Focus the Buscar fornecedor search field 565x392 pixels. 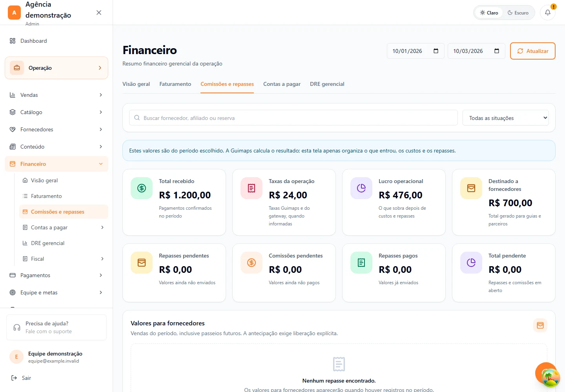point(293,118)
